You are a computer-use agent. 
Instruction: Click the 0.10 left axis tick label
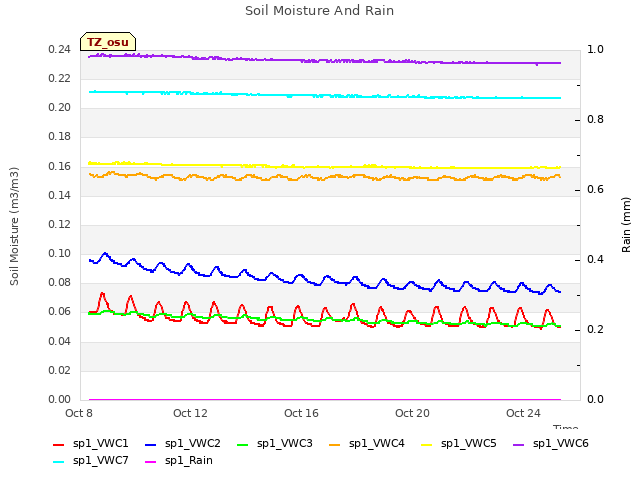(60, 253)
